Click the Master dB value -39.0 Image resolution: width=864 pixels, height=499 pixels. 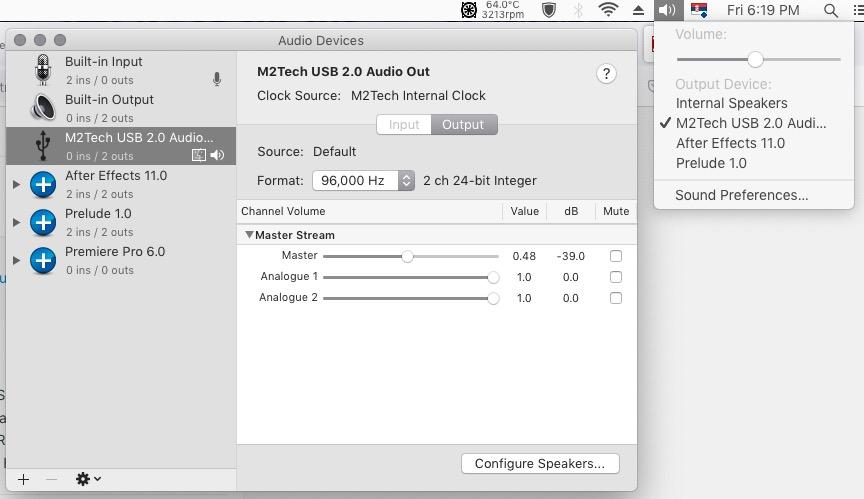click(x=570, y=256)
